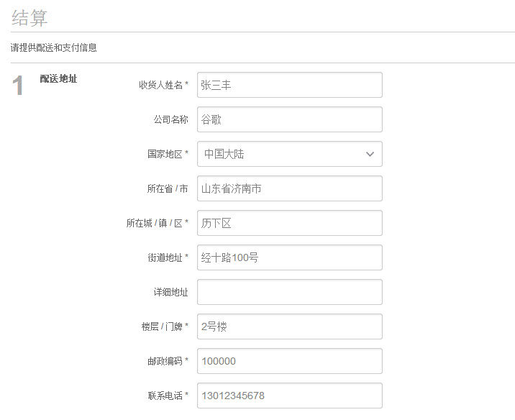Click the 国家地区 label
515x420 pixels.
point(168,154)
